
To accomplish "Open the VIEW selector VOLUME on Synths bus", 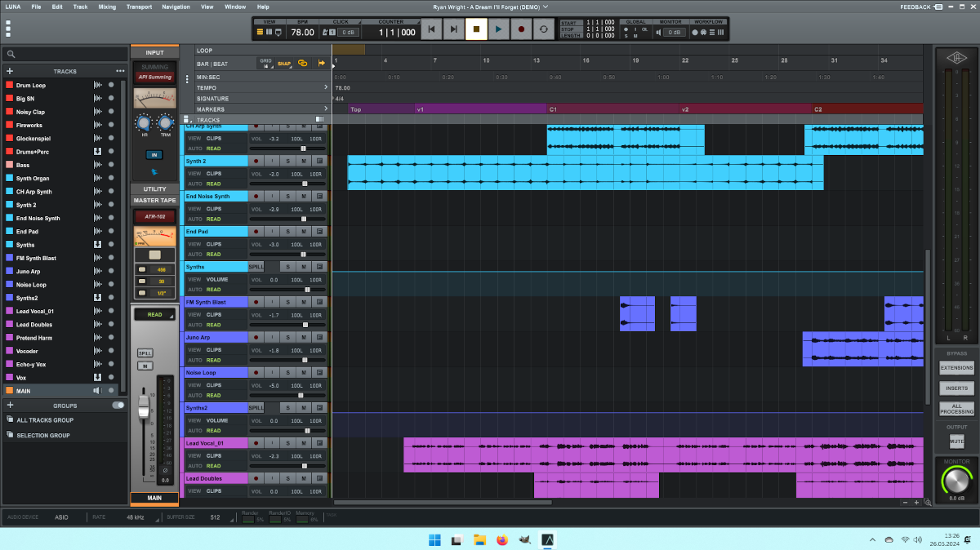I will click(x=217, y=279).
